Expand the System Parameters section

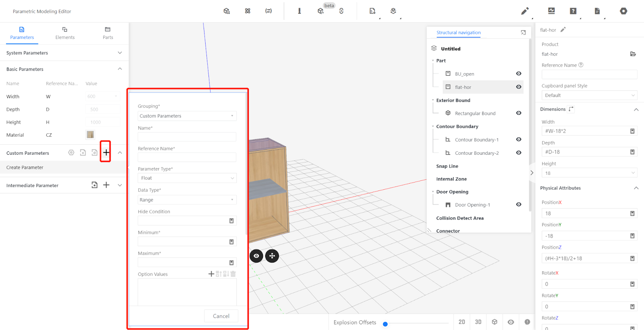120,53
